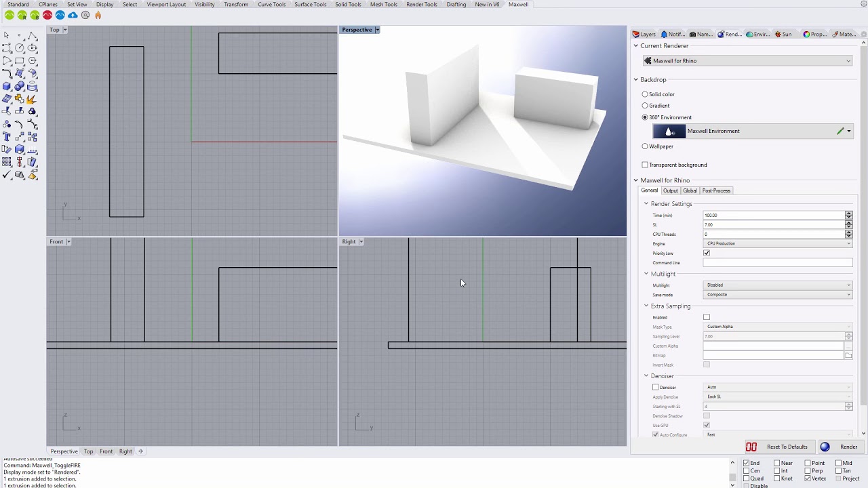Open the Multilight dropdown
The height and width of the screenshot is (488, 868).
pyautogui.click(x=778, y=285)
